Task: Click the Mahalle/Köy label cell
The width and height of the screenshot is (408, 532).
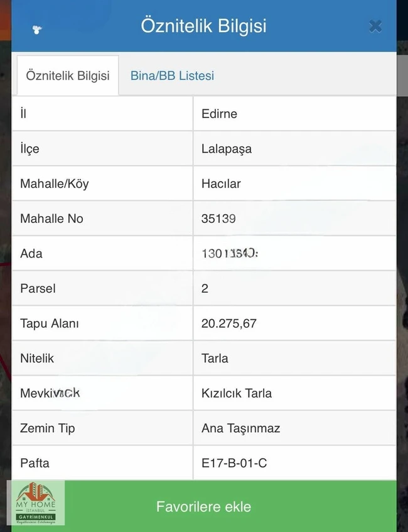Action: 102,183
